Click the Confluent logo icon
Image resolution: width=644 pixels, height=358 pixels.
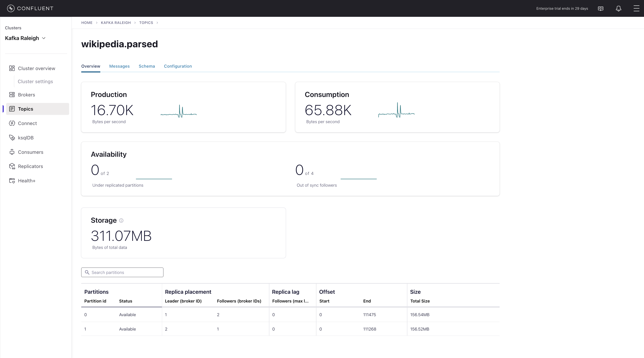tap(10, 9)
